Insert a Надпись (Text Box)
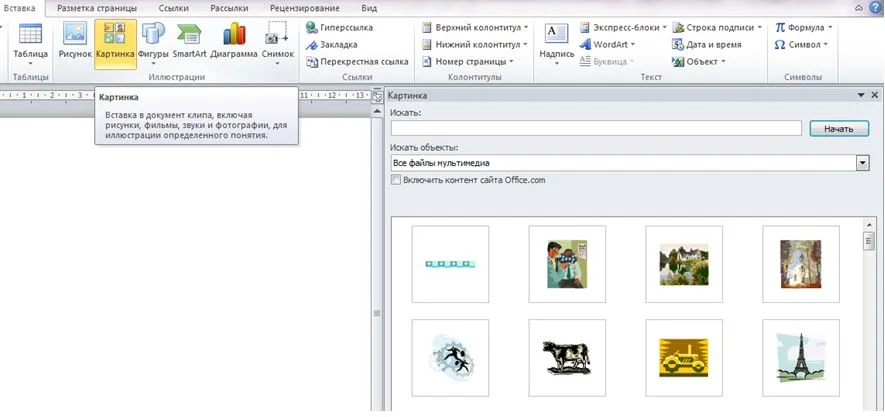This screenshot has height=417, width=885. point(555,42)
